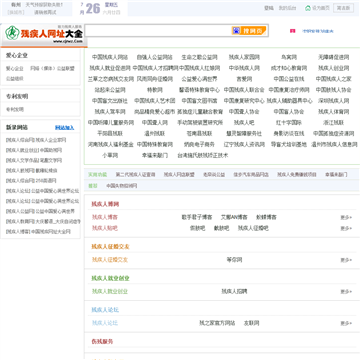Click inside the search input box
The width and height of the screenshot is (360, 360).
tap(158, 31)
